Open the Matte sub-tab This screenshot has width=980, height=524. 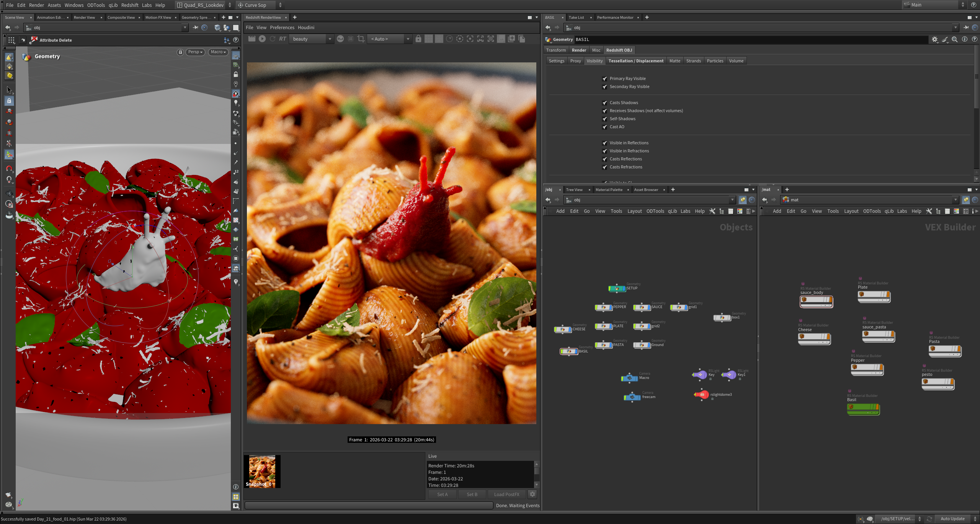click(675, 61)
